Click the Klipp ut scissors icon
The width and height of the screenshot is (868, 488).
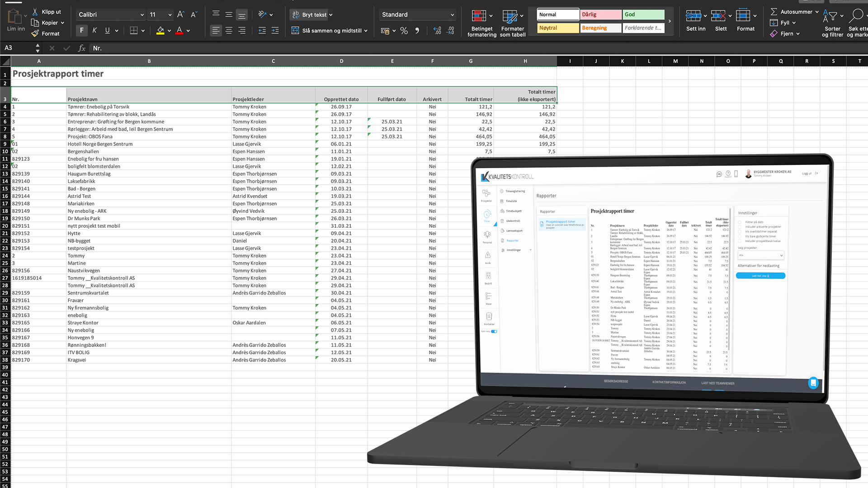click(35, 12)
